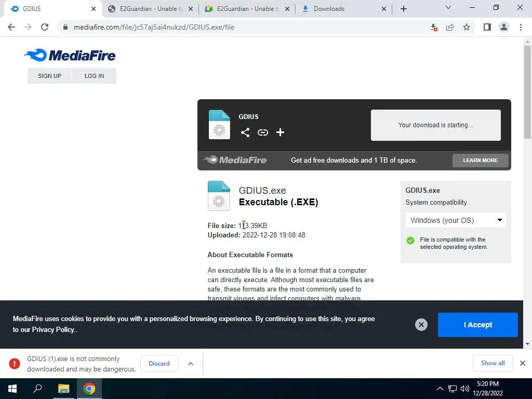Click the LOG IN button

pos(95,76)
